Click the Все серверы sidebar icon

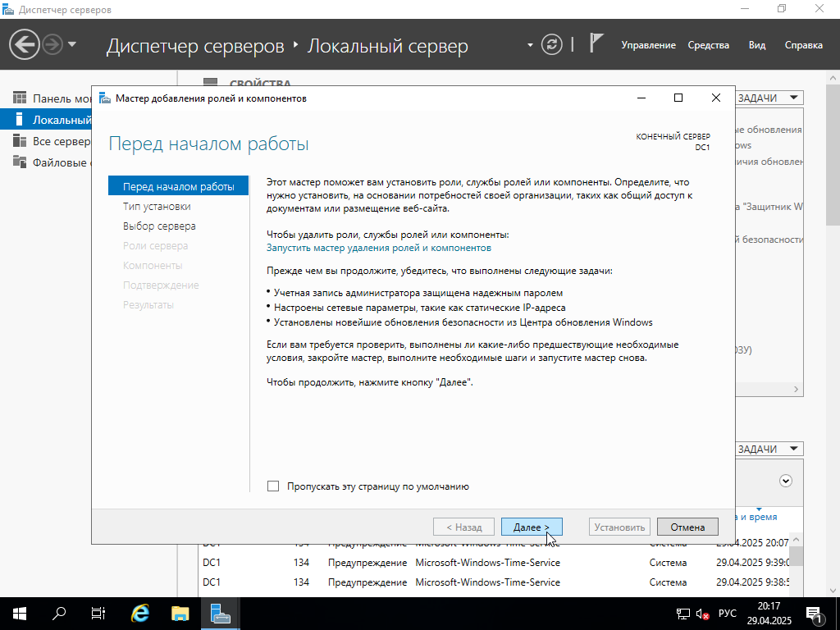click(x=20, y=141)
